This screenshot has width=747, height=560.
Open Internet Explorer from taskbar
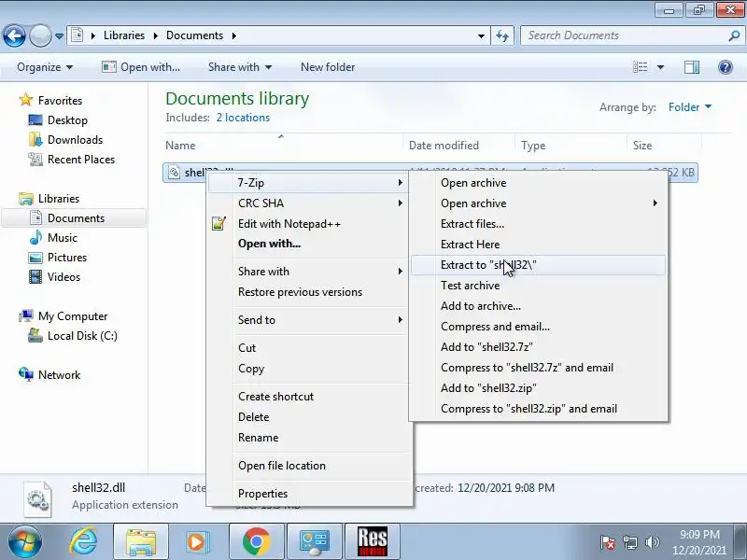tap(84, 541)
